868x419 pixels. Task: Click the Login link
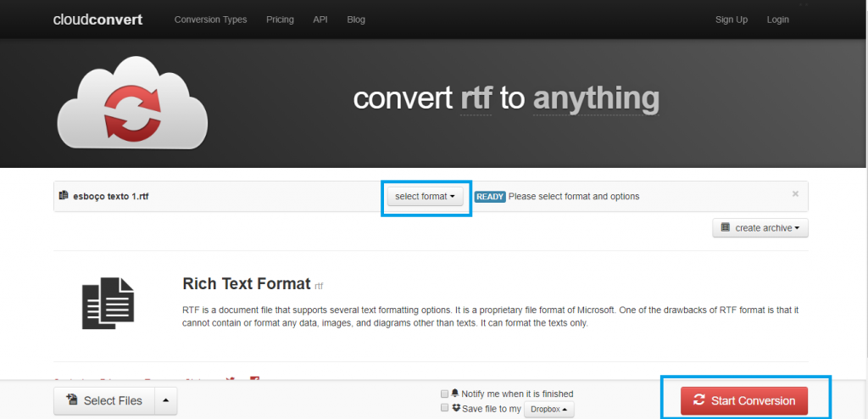click(778, 20)
